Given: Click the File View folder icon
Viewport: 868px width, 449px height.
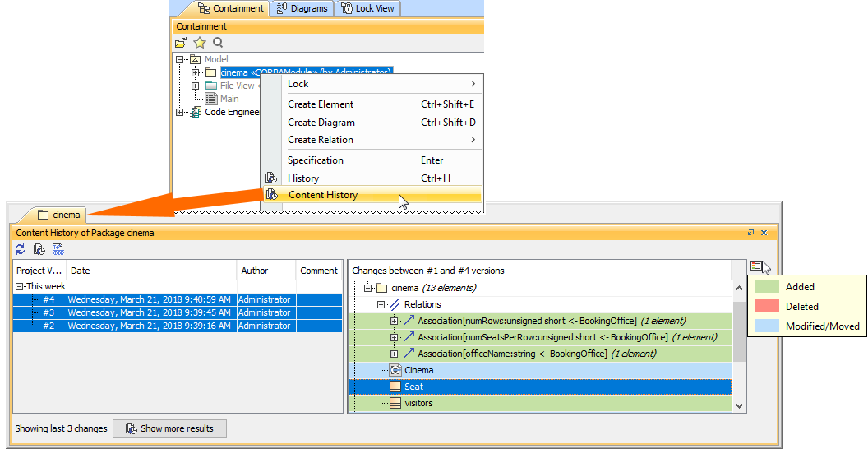Looking at the screenshot, I should [x=211, y=86].
